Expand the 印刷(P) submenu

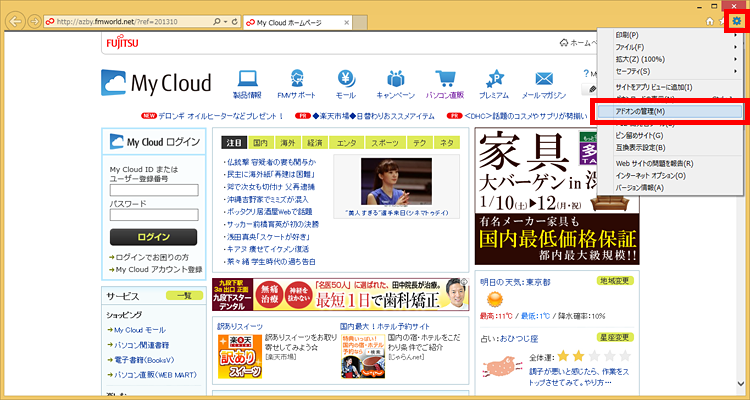(x=670, y=35)
